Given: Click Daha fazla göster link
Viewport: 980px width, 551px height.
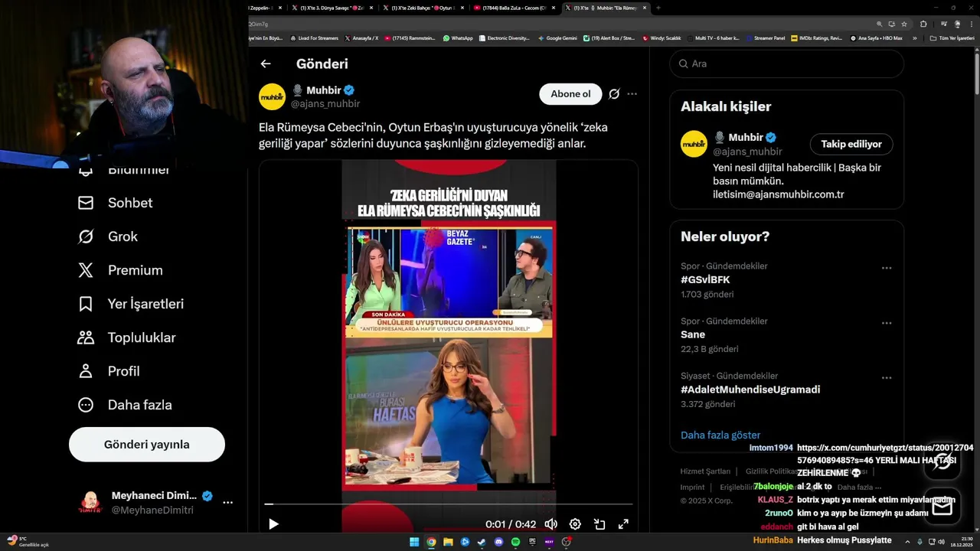Looking at the screenshot, I should pos(720,435).
